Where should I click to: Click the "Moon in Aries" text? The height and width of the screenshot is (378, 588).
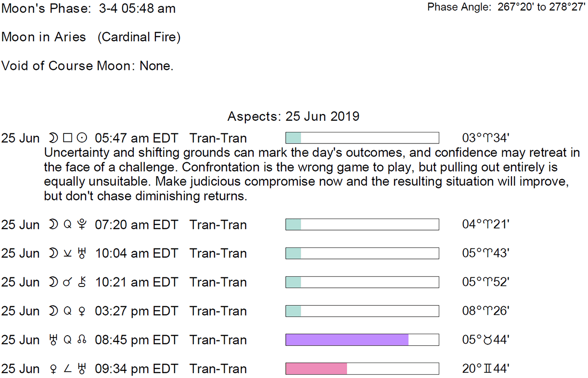tap(44, 37)
